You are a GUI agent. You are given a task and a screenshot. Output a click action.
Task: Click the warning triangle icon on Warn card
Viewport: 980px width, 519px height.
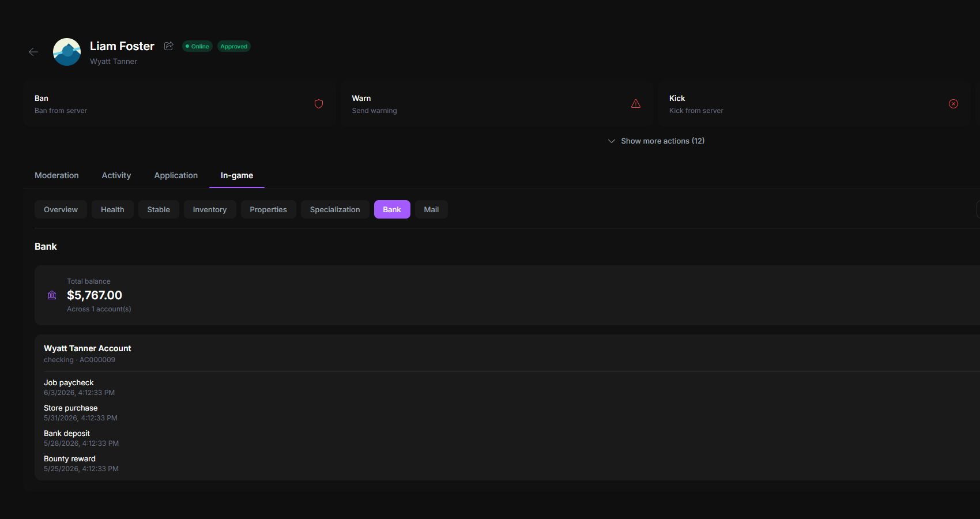pyautogui.click(x=636, y=104)
